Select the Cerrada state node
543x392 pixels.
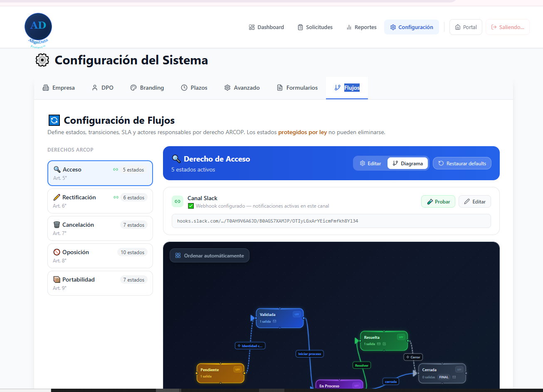(x=442, y=373)
